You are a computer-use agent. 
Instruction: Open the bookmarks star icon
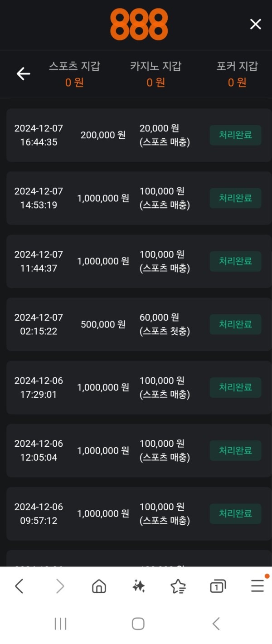177,585
